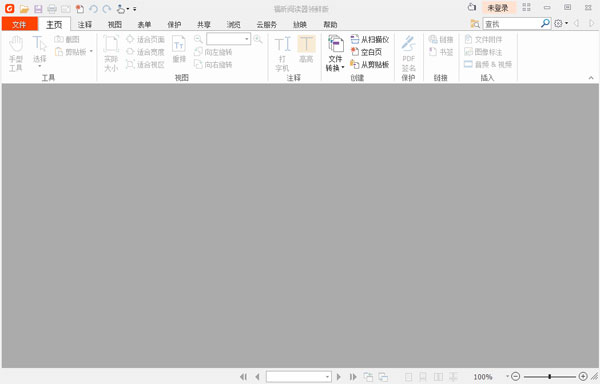Viewport: 600px width, 384px height.
Task: Go to first page in status bar
Action: [x=243, y=377]
